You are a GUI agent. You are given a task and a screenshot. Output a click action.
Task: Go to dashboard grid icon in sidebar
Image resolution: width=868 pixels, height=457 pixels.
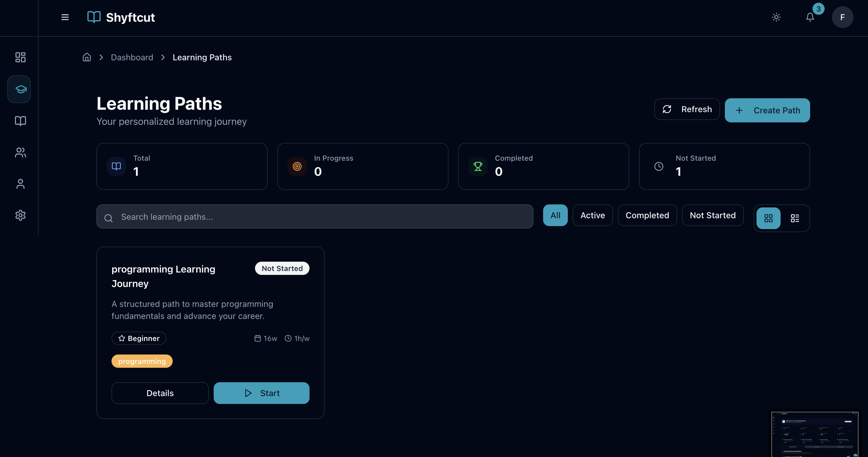pos(20,57)
